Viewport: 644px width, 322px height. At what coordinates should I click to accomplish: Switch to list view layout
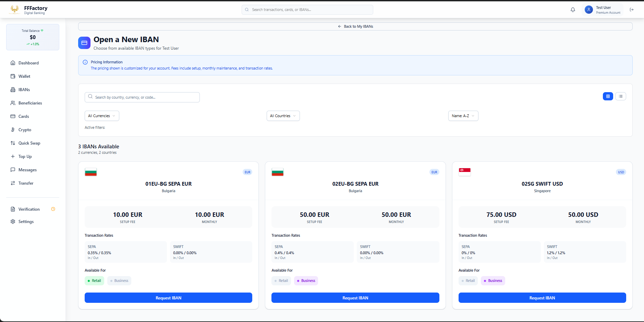pos(620,97)
